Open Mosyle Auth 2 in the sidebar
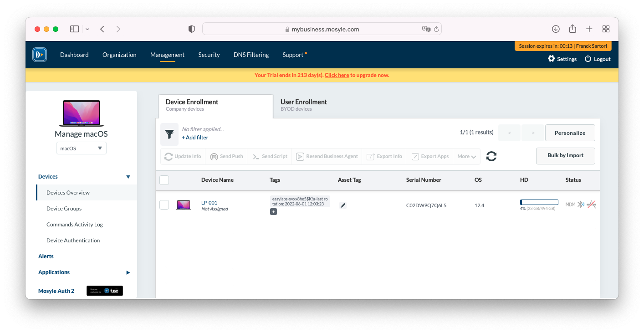 pos(56,291)
